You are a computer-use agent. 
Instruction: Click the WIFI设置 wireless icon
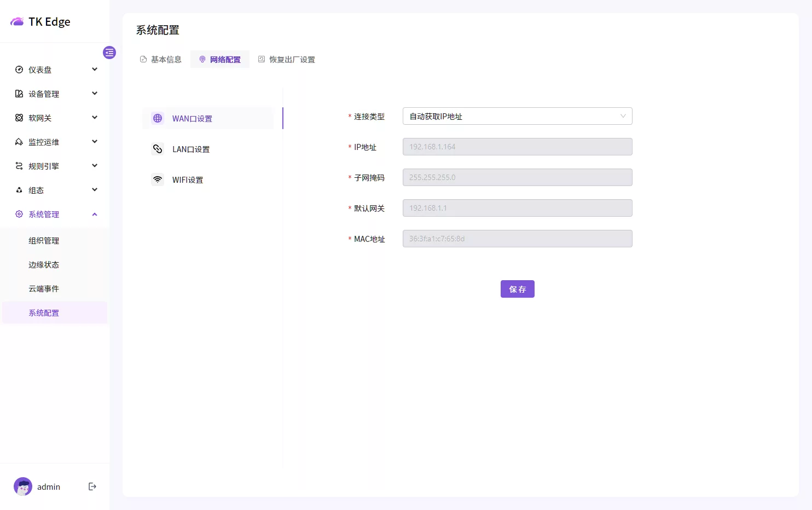coord(158,179)
